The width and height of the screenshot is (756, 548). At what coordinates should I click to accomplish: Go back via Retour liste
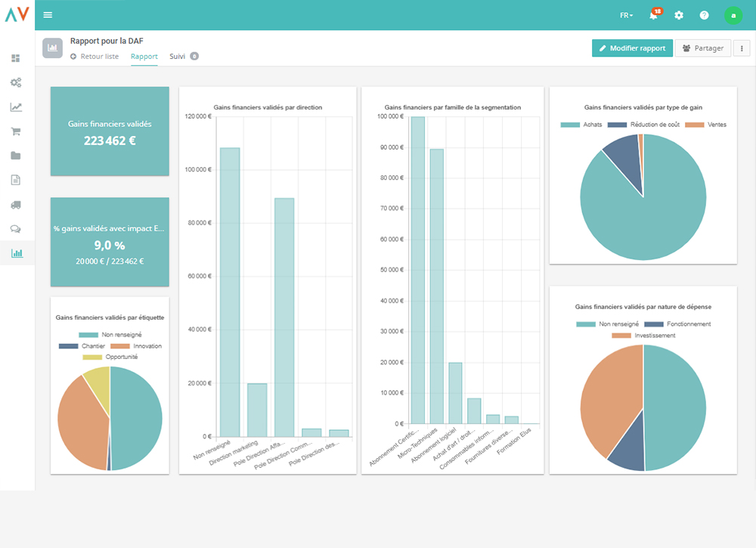[94, 57]
